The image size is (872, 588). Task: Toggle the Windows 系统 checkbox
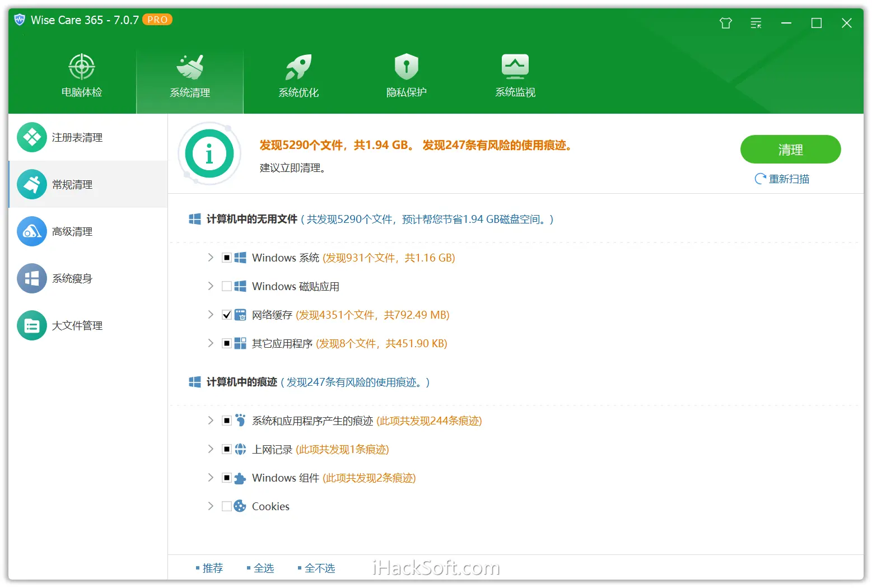(227, 258)
